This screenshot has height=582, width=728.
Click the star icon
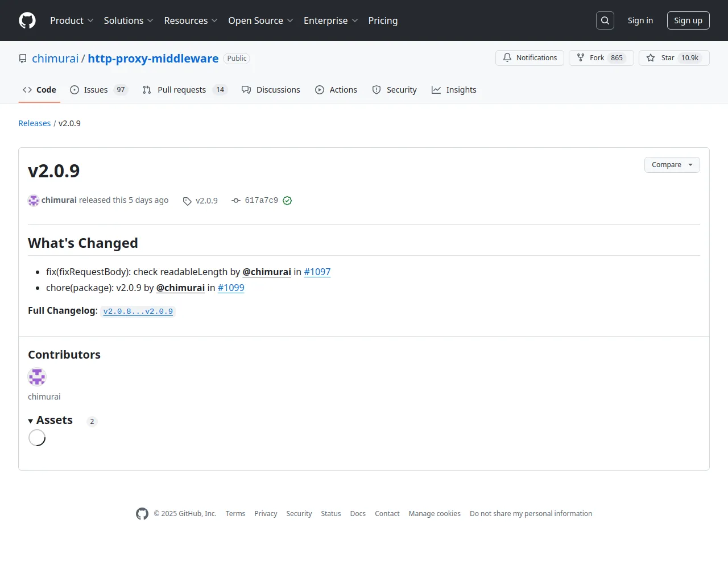point(651,58)
